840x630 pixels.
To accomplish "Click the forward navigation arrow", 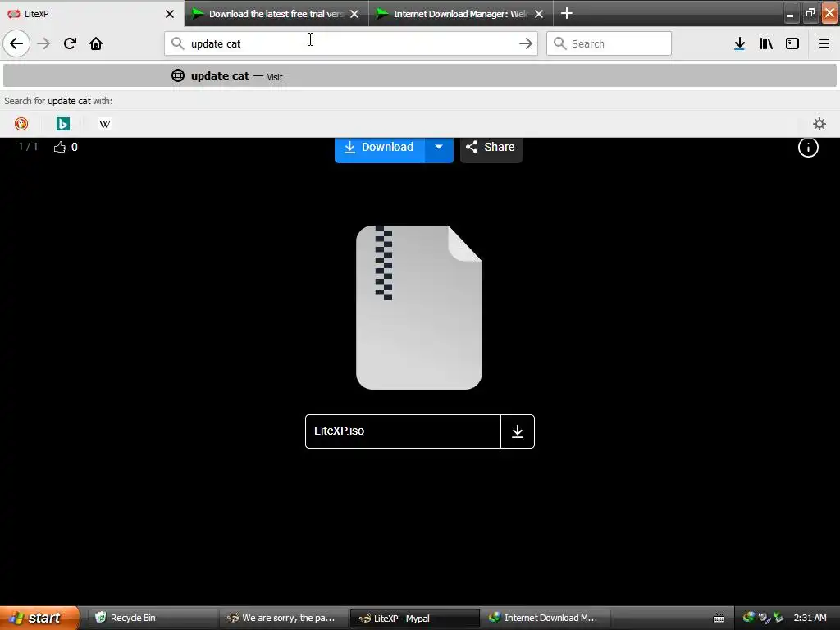I will click(x=43, y=43).
